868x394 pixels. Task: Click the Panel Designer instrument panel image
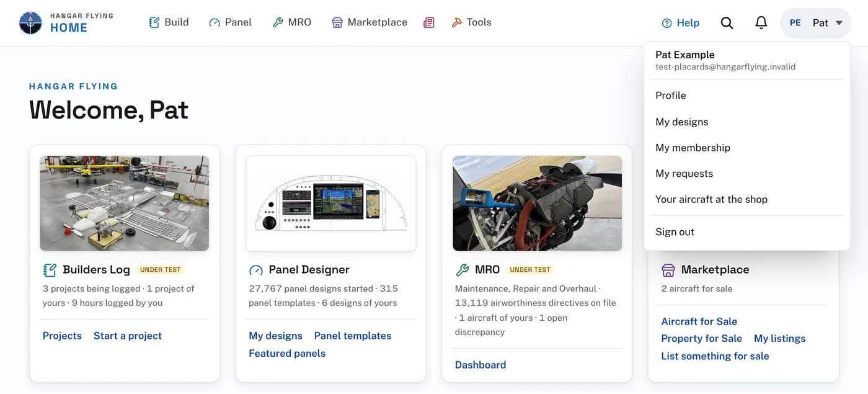(x=331, y=204)
